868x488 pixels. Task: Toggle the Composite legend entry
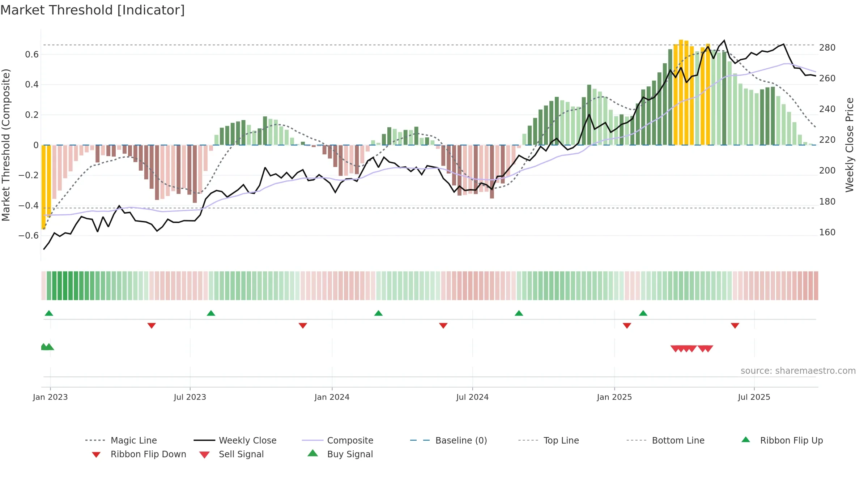click(x=338, y=440)
